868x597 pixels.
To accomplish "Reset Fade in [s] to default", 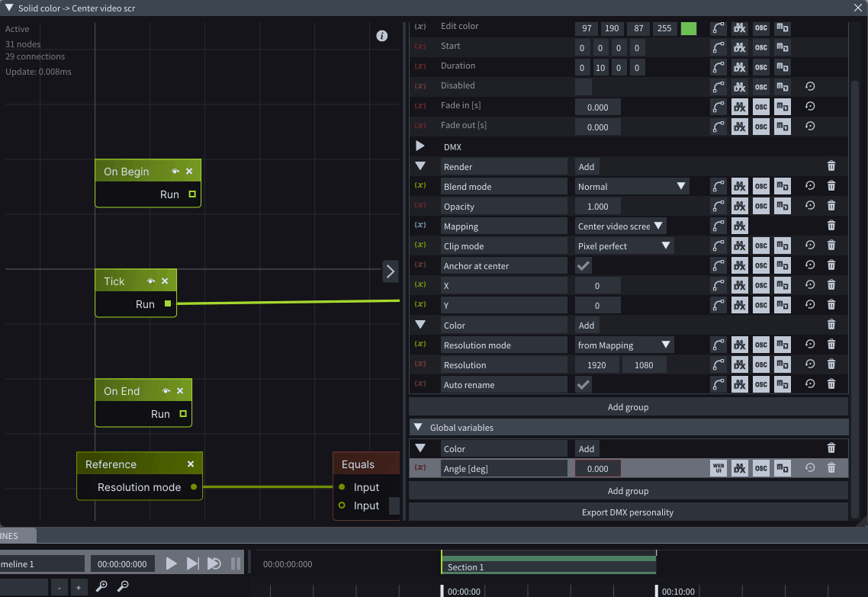I will [x=810, y=107].
